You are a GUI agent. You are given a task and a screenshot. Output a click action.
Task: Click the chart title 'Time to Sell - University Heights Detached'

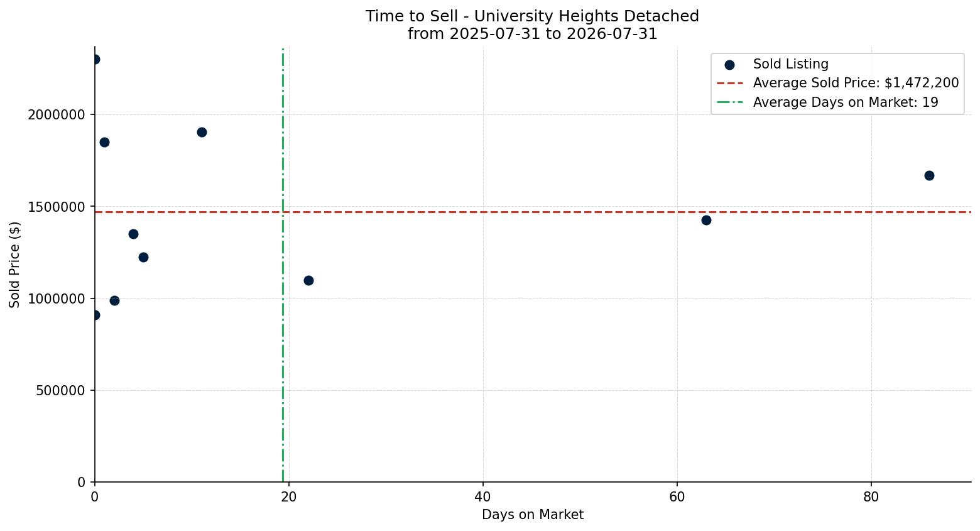(532, 16)
